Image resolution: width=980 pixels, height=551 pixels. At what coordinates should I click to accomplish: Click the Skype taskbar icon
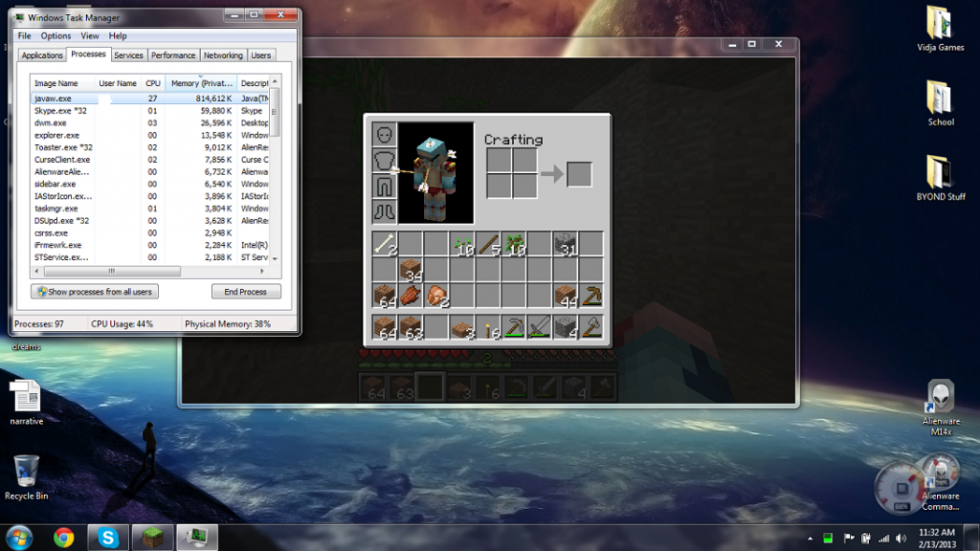tap(107, 538)
